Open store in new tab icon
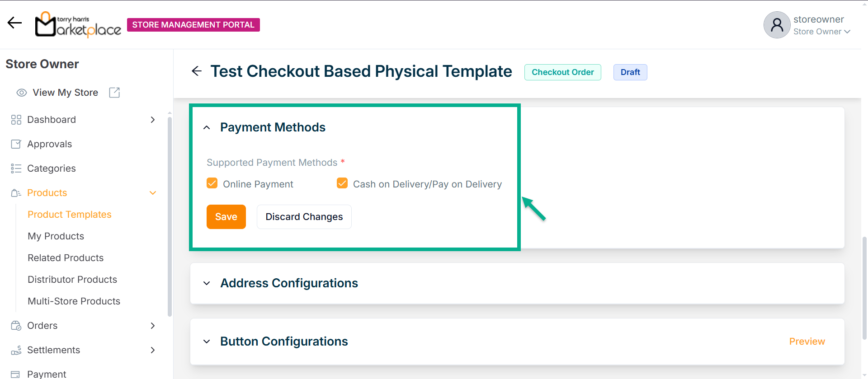The width and height of the screenshot is (868, 379). (x=114, y=93)
